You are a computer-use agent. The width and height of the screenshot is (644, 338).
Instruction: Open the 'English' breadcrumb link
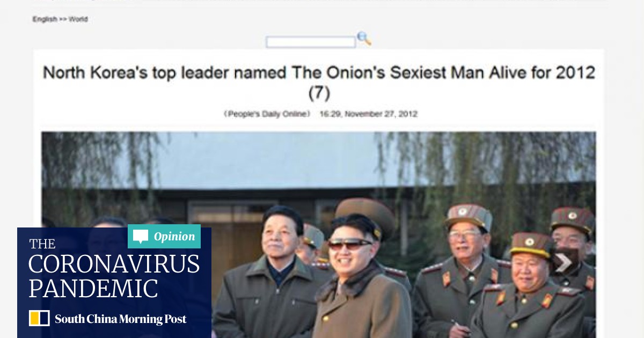[45, 19]
